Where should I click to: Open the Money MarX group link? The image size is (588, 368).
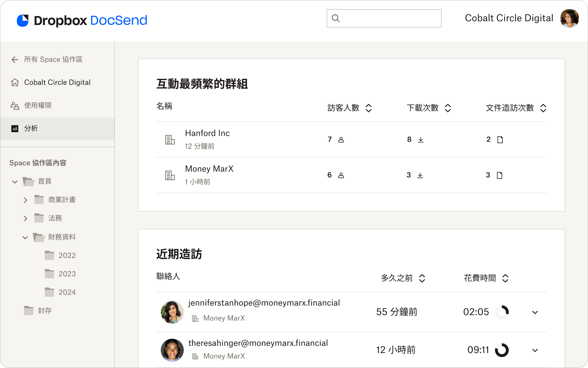209,169
